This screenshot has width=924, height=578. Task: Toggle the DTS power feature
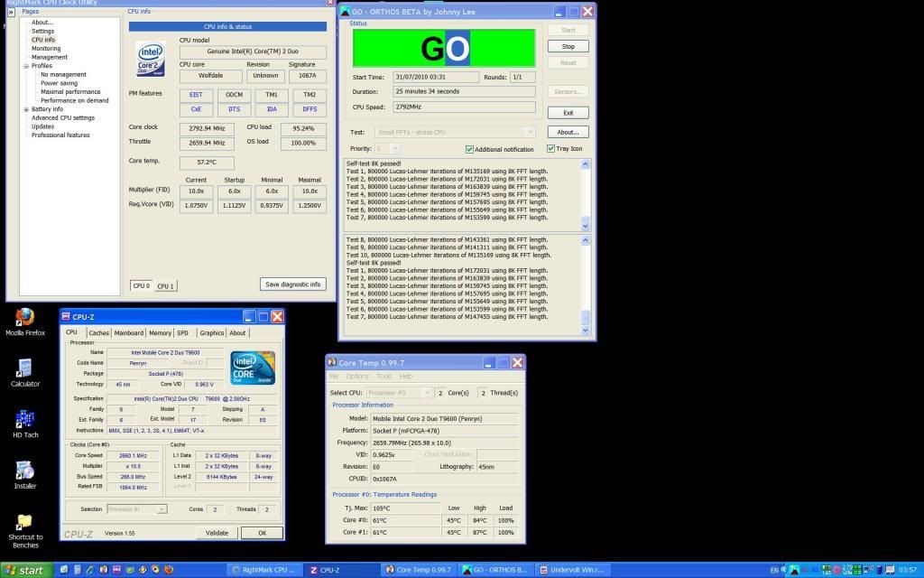click(x=234, y=109)
